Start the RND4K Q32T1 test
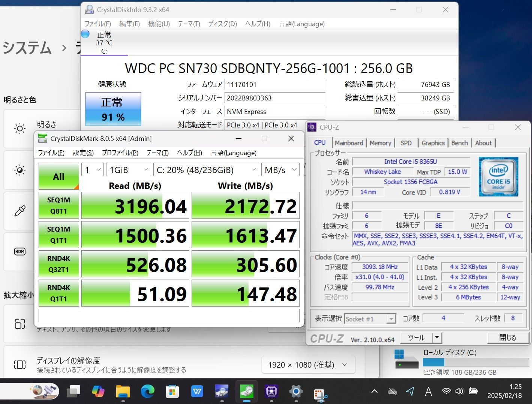The width and height of the screenshot is (532, 404). 59,264
